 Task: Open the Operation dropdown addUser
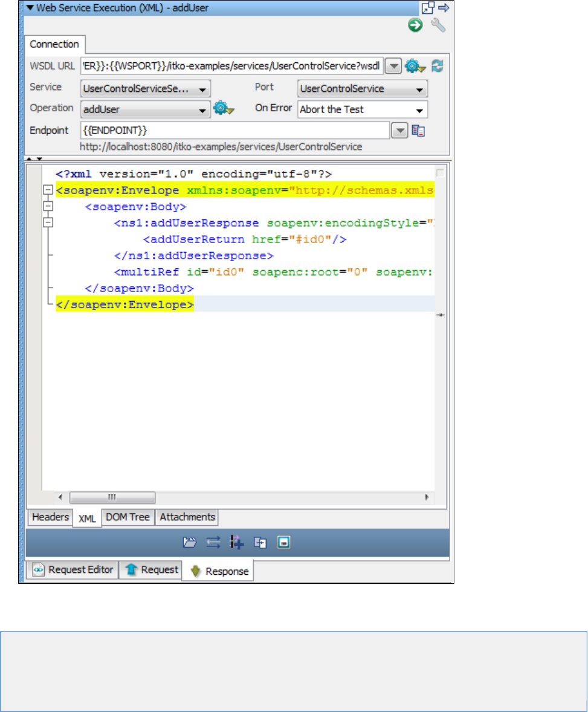(x=145, y=109)
